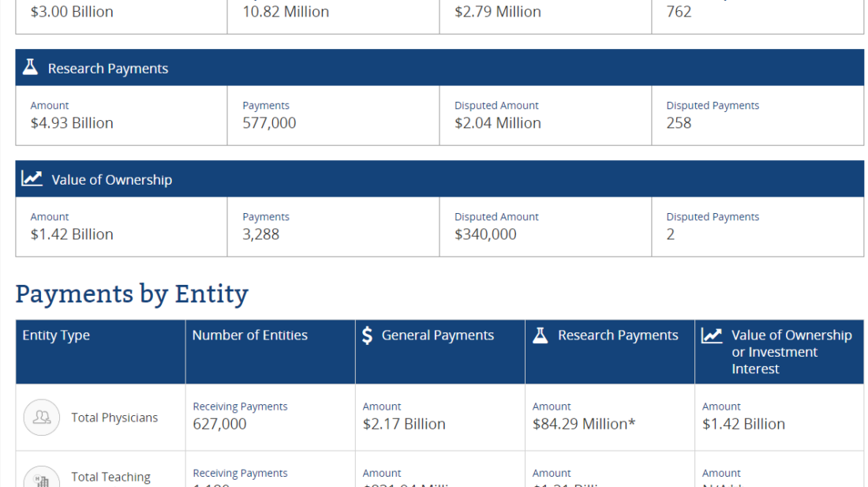Image resolution: width=868 pixels, height=487 pixels.
Task: Select the Entity Type column header
Action: 56,335
